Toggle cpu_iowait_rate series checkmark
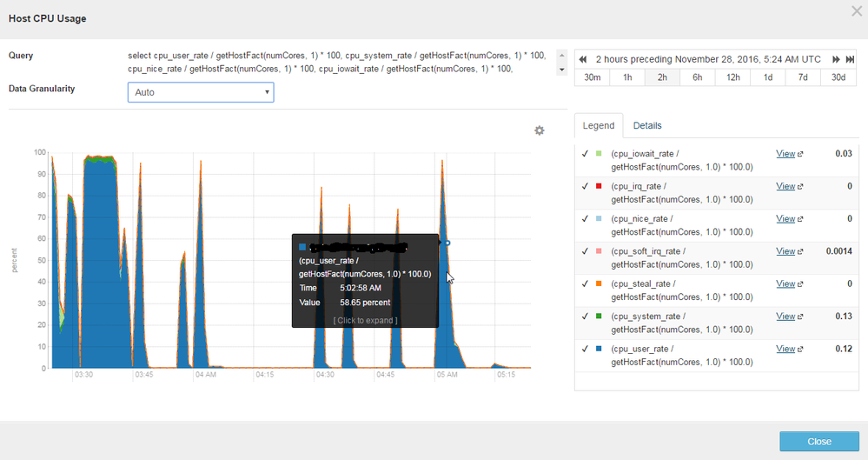868x460 pixels. point(585,154)
